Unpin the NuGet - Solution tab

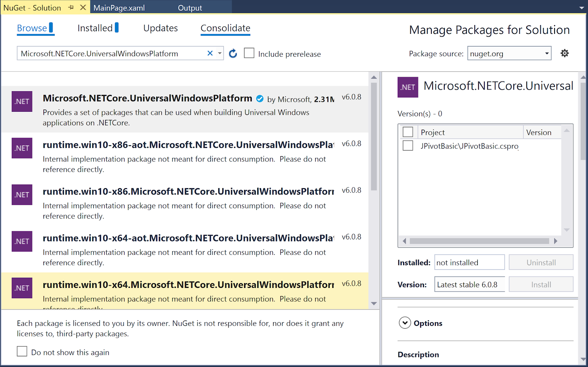point(71,7)
